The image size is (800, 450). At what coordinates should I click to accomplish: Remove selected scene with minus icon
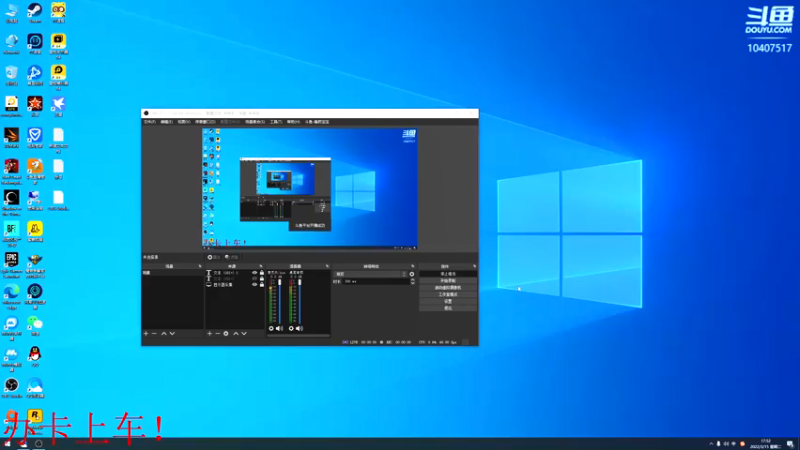click(x=154, y=334)
